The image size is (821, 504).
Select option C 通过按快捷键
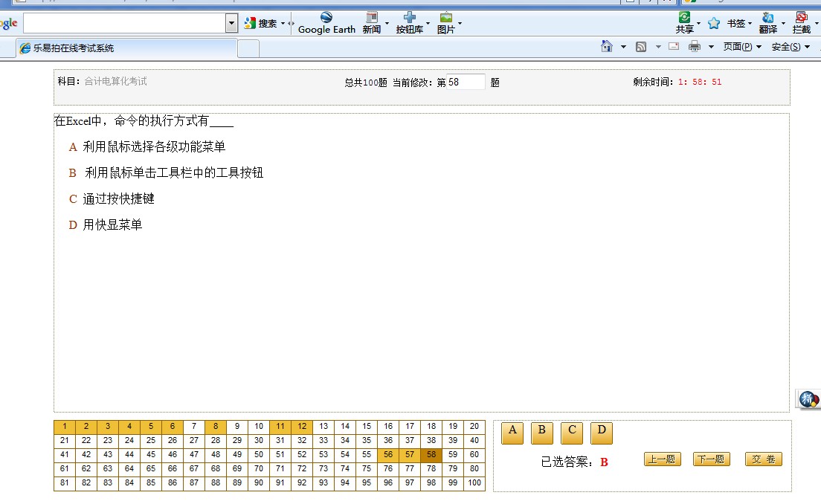pos(112,199)
